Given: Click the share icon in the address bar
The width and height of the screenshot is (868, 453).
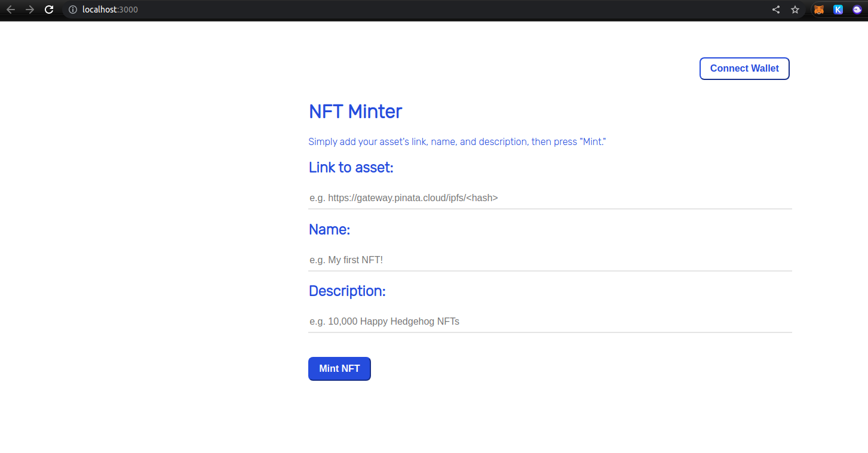Looking at the screenshot, I should (776, 10).
